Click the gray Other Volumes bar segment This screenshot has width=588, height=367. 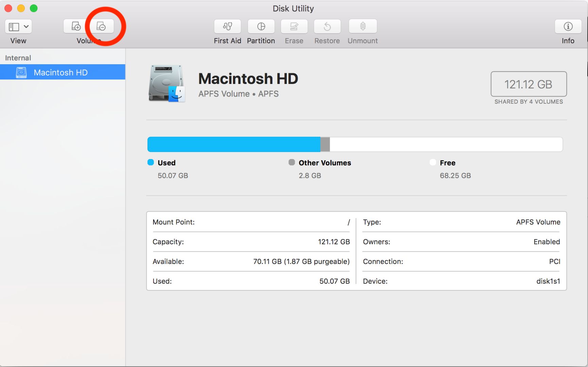[325, 144]
